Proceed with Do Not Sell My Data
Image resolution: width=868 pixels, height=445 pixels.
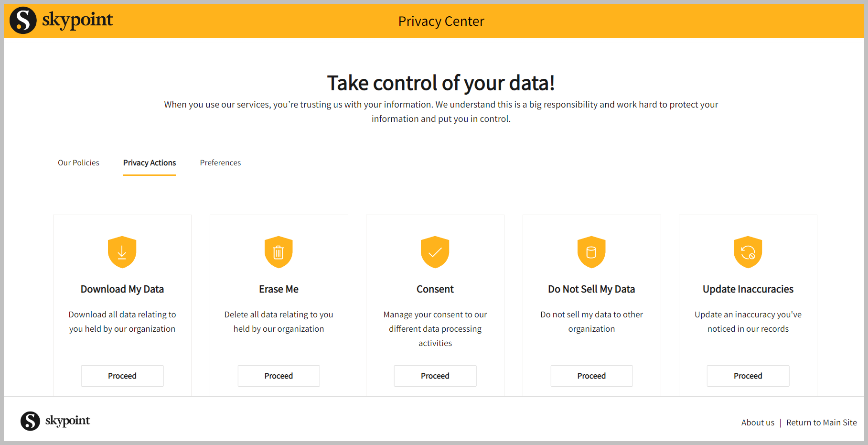point(591,376)
